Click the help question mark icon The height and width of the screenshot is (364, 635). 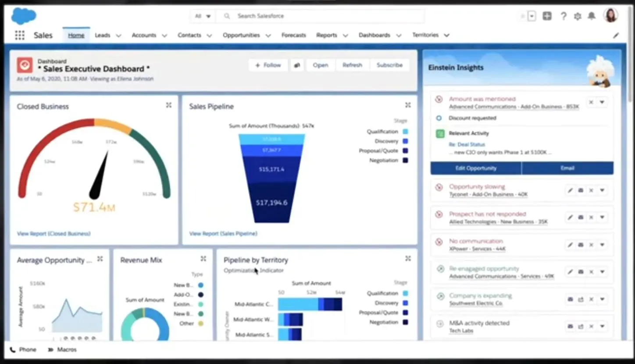coord(563,16)
